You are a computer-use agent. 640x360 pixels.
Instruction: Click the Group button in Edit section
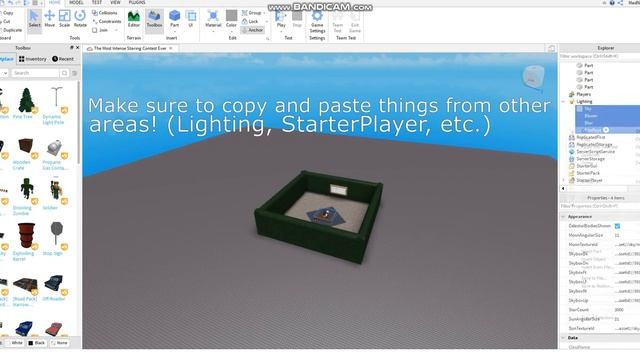coord(252,13)
